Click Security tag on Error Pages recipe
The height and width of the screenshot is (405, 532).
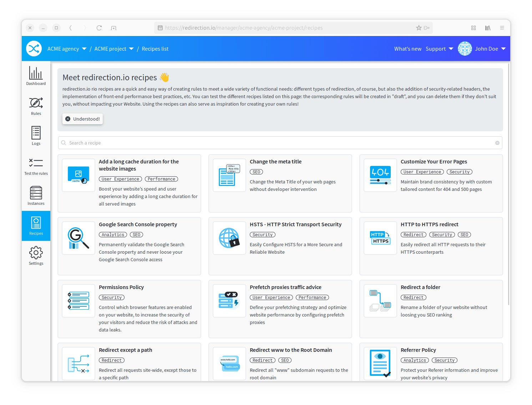tap(460, 172)
